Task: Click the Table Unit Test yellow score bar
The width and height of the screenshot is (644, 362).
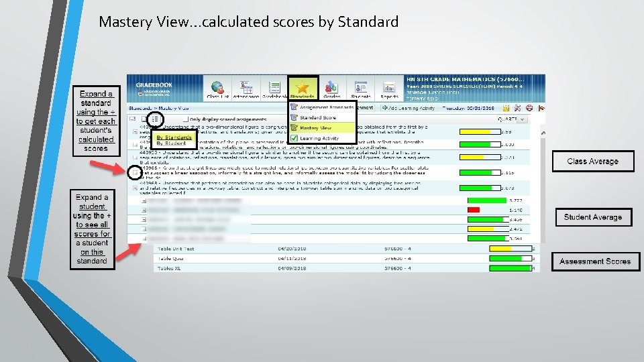Action: pyautogui.click(x=510, y=249)
